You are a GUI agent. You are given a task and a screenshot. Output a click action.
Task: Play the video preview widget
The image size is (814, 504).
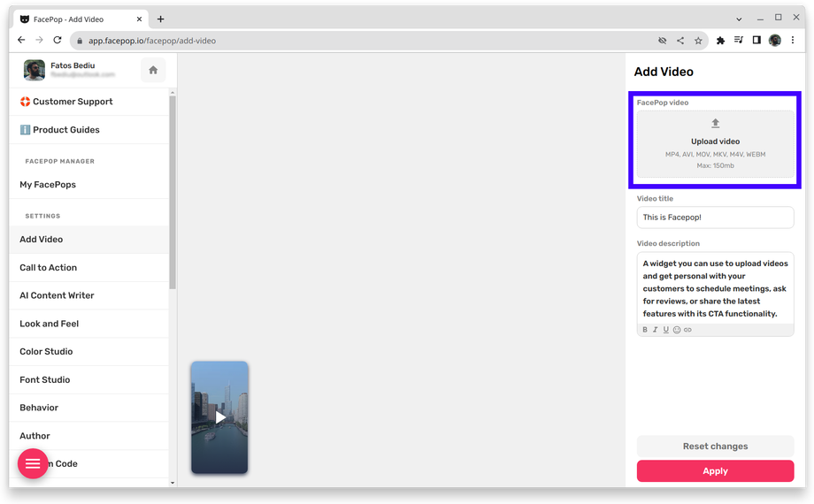click(220, 417)
